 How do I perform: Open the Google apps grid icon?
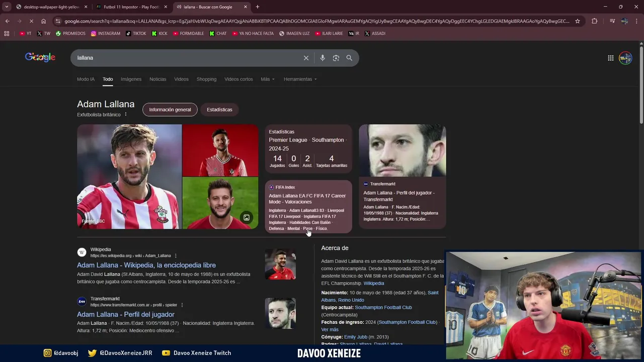610,58
